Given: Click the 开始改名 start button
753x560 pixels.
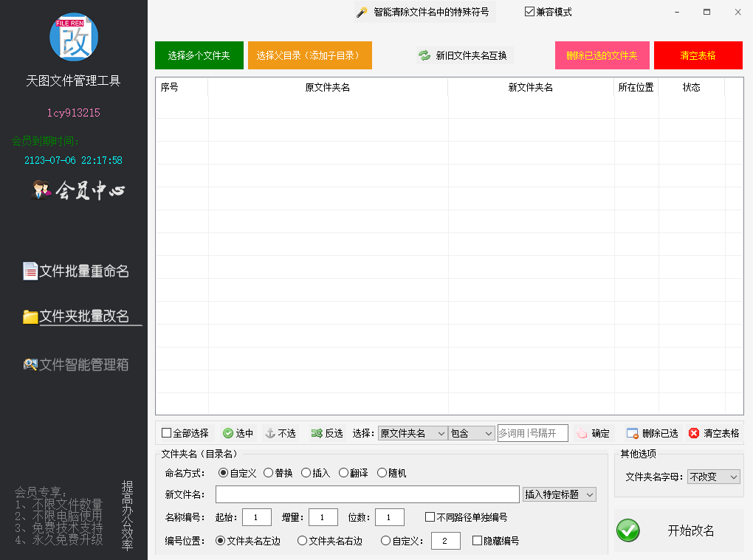Looking at the screenshot, I should (678, 530).
